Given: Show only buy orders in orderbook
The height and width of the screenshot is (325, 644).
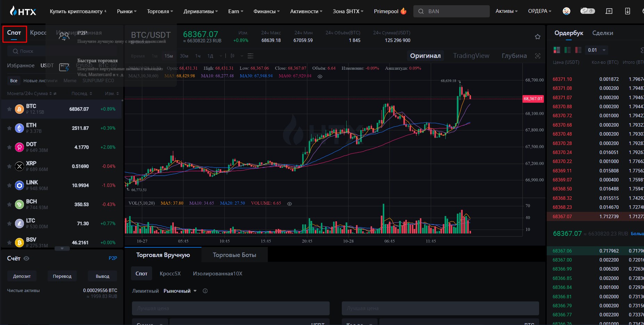Looking at the screenshot, I should (x=568, y=50).
